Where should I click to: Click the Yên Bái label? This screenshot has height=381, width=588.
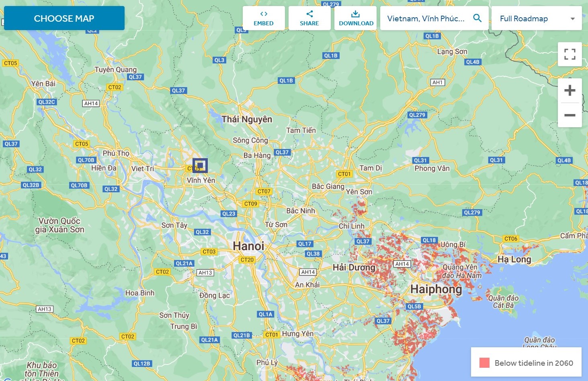[43, 84]
